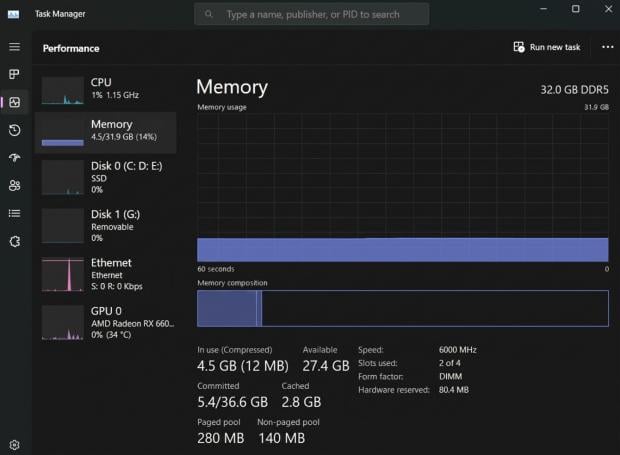The height and width of the screenshot is (455, 620).
Task: Click the 31.9 GB graph maximum label
Action: tap(597, 108)
